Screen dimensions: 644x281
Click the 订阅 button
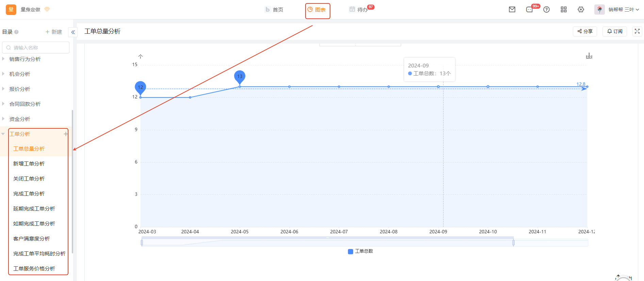(614, 31)
